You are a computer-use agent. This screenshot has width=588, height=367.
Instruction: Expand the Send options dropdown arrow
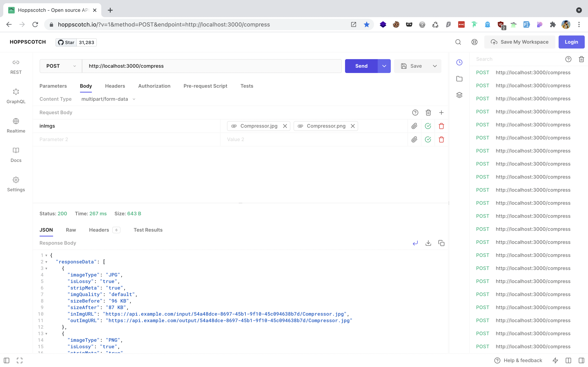point(384,66)
